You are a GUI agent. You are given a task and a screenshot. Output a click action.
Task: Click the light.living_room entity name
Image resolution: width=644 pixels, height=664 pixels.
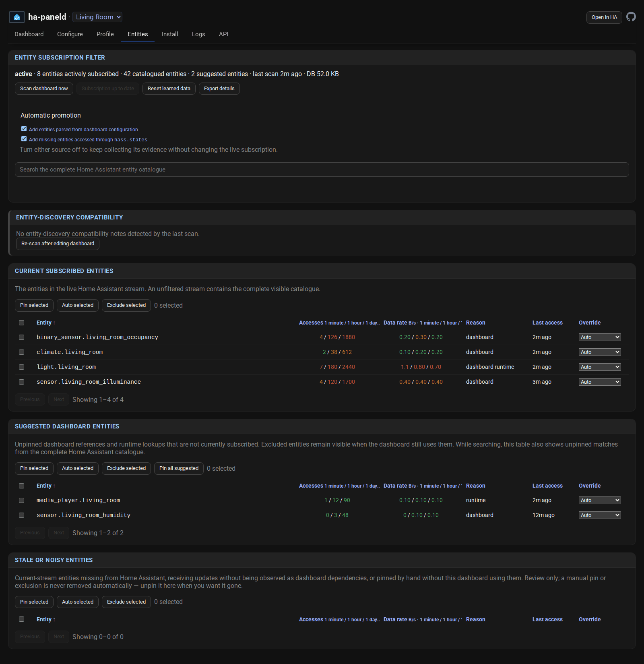pos(66,367)
